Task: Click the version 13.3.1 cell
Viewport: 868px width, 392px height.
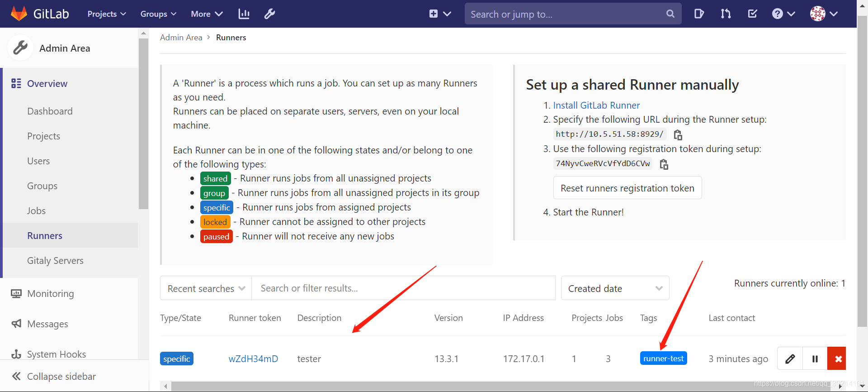Action: [x=446, y=359]
